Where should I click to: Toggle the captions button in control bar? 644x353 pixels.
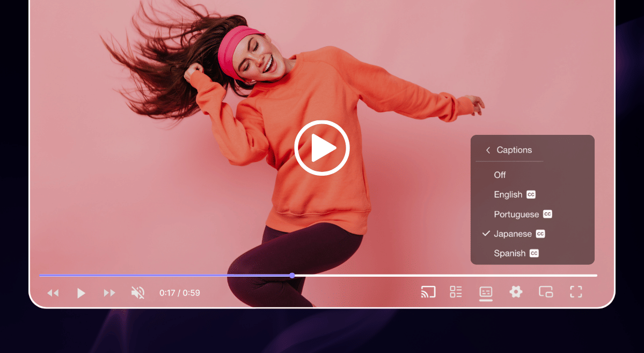pos(486,292)
